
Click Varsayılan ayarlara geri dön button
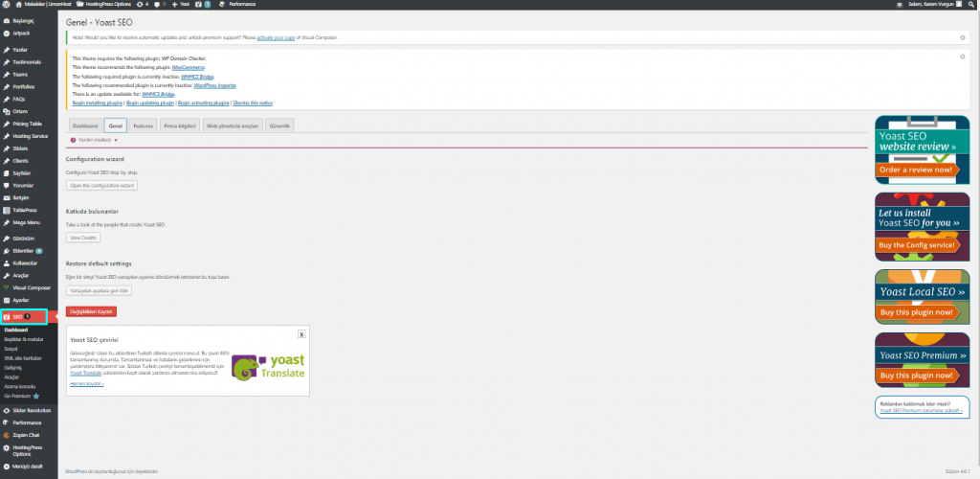[x=99, y=291]
